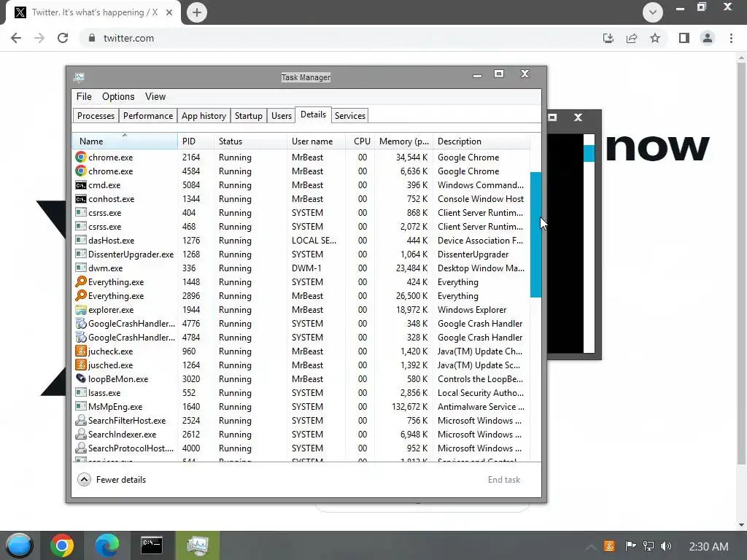Click the speaker volume tray icon
Viewport: 747px width, 560px height.
(x=666, y=546)
